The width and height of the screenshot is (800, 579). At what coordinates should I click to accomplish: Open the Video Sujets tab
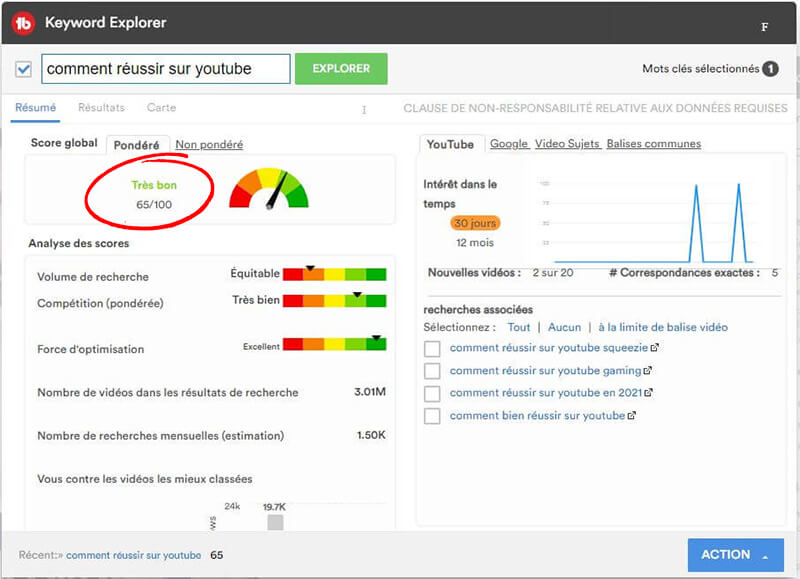(567, 144)
